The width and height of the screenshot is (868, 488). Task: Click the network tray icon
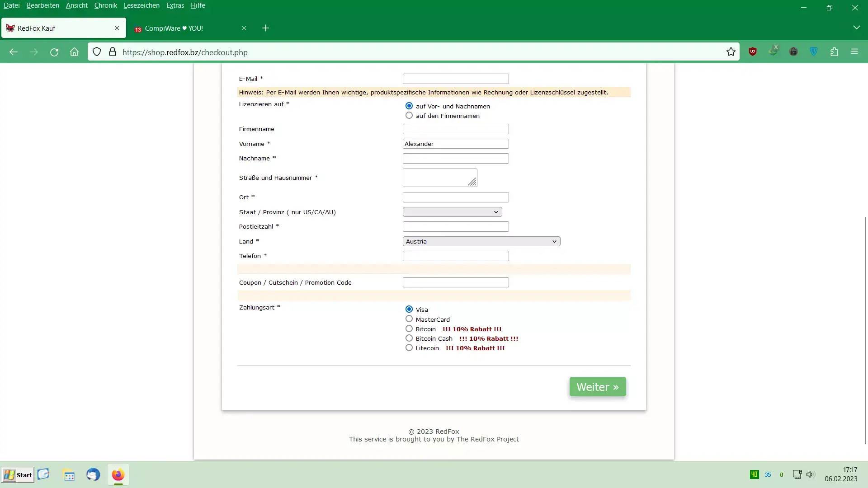click(x=797, y=474)
